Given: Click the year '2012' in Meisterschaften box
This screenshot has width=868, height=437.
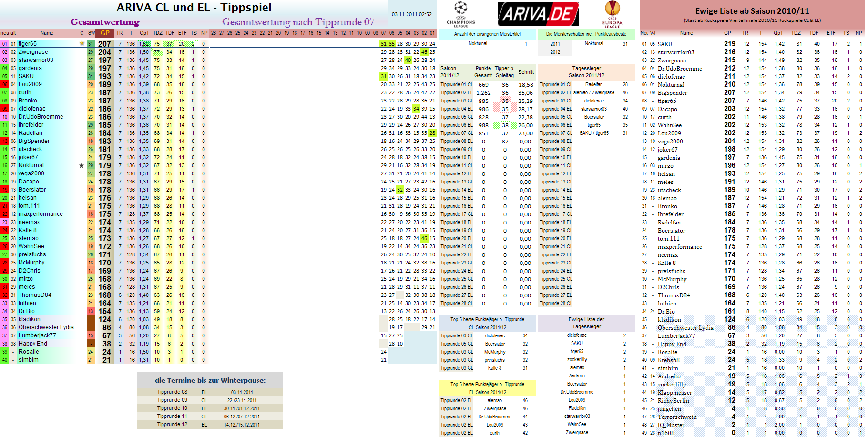Looking at the screenshot, I should point(555,52).
